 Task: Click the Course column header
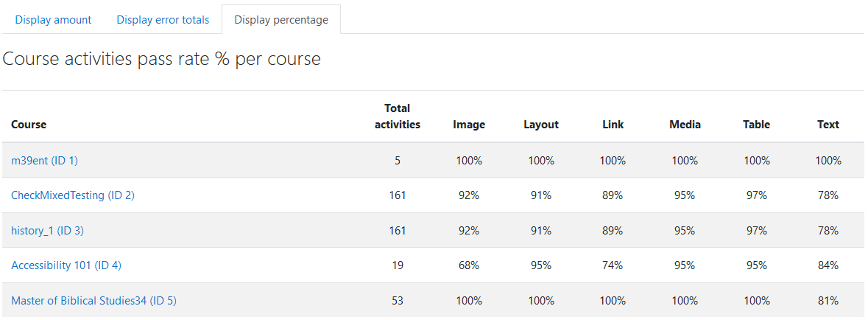29,125
